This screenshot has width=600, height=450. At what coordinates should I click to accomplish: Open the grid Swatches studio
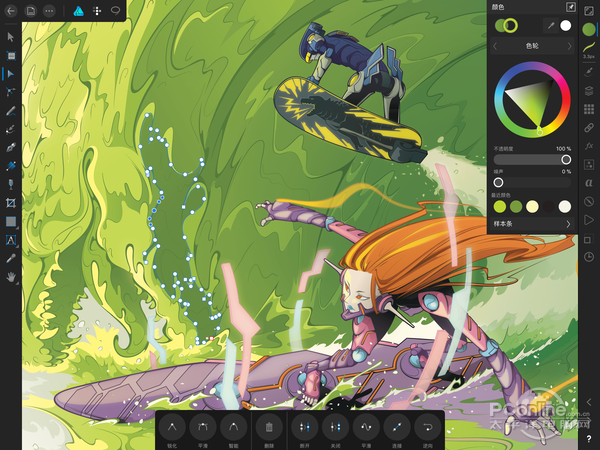(589, 109)
